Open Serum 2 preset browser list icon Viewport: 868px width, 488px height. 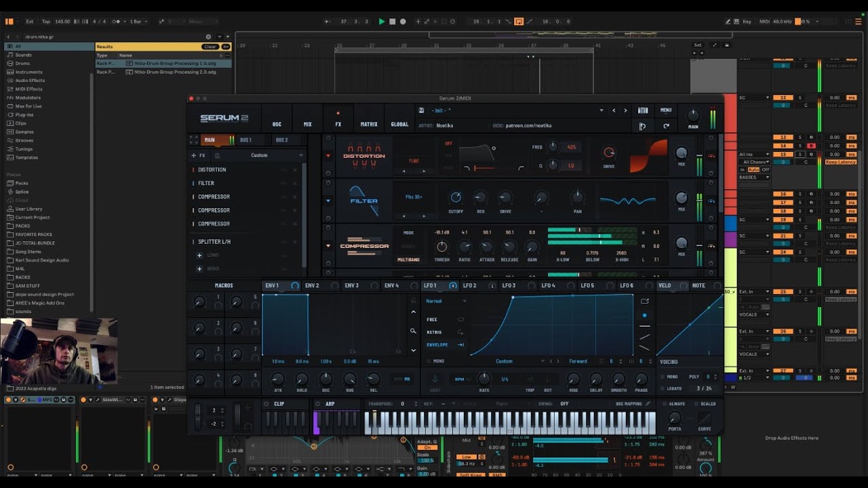pyautogui.click(x=643, y=110)
